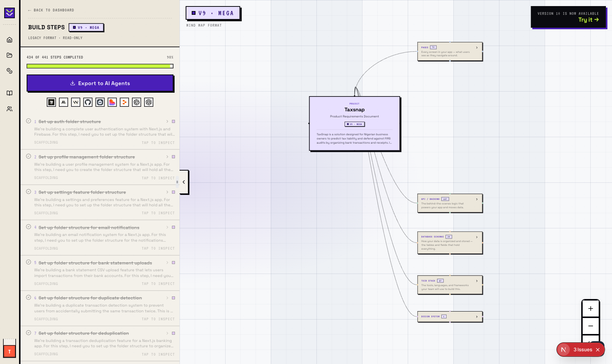Select the Taxsnap project card
Screen dimensions: 612x364
coord(354,123)
